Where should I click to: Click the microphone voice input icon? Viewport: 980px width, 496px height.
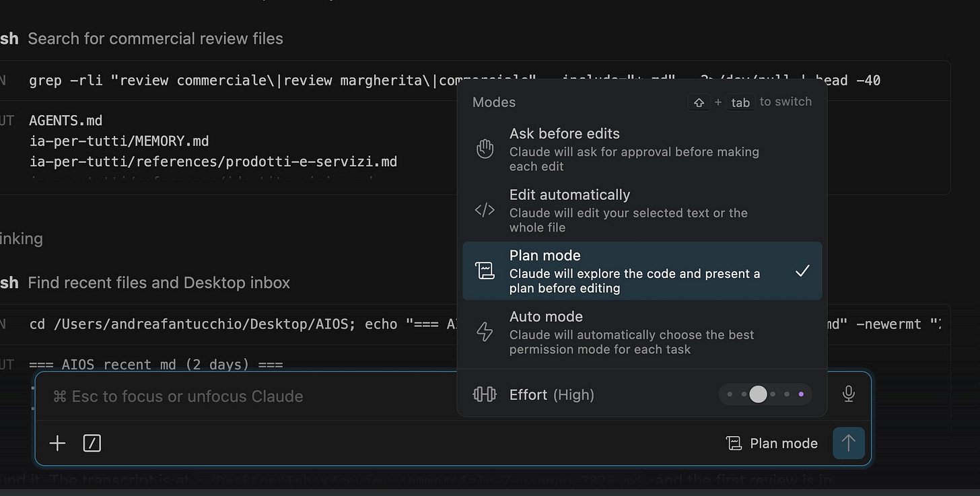pyautogui.click(x=849, y=394)
